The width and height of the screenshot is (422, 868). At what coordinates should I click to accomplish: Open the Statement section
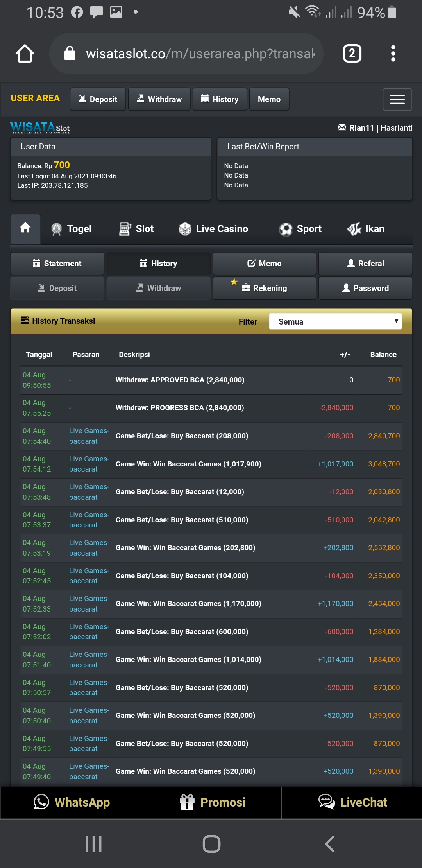(x=57, y=264)
